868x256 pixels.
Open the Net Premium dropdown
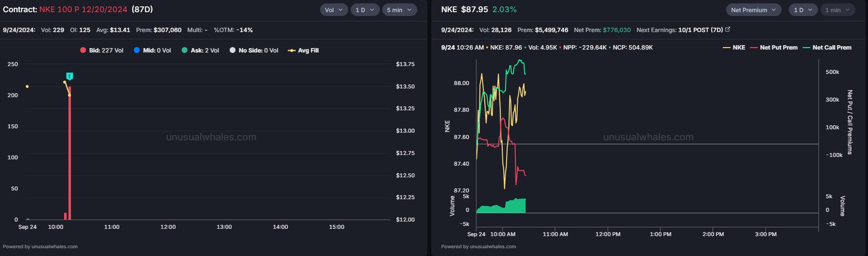(754, 10)
